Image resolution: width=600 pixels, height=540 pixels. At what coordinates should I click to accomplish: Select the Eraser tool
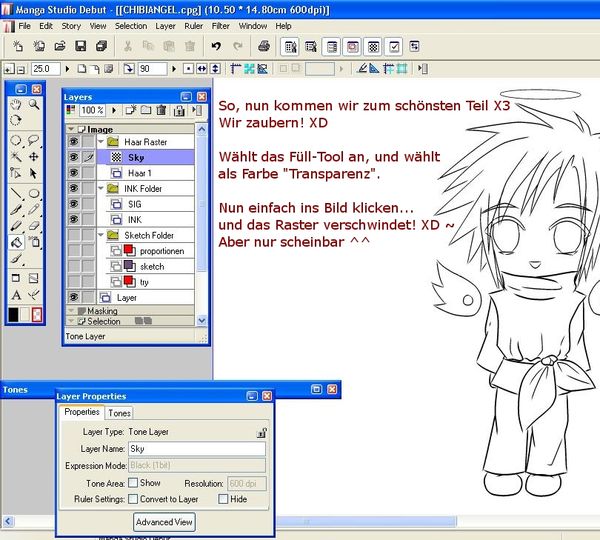click(34, 226)
